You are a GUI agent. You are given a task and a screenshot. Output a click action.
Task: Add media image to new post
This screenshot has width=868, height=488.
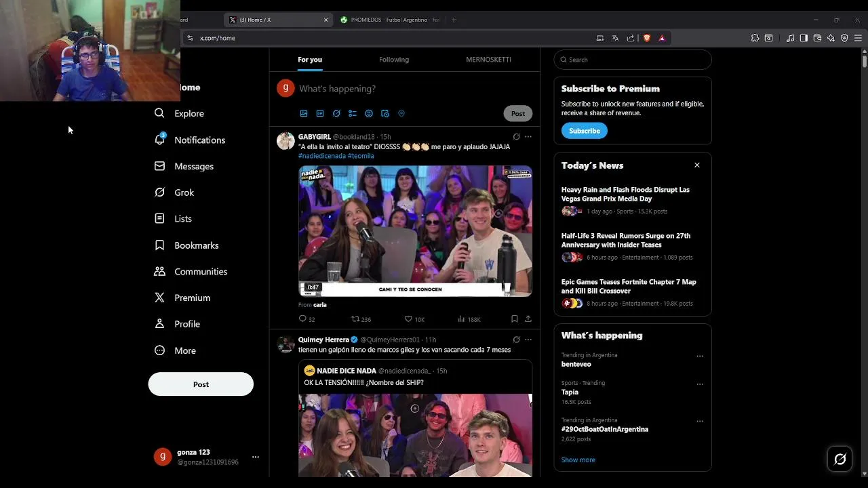point(304,113)
